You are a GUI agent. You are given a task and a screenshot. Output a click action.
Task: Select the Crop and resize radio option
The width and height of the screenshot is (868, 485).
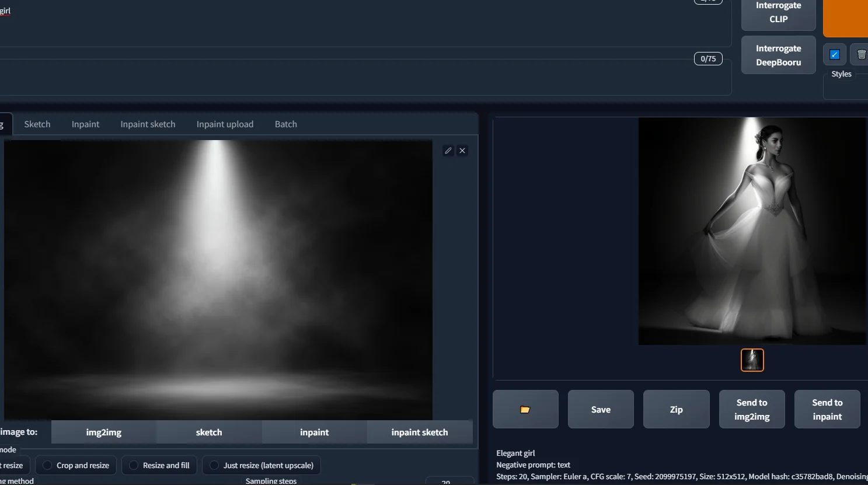tap(76, 465)
